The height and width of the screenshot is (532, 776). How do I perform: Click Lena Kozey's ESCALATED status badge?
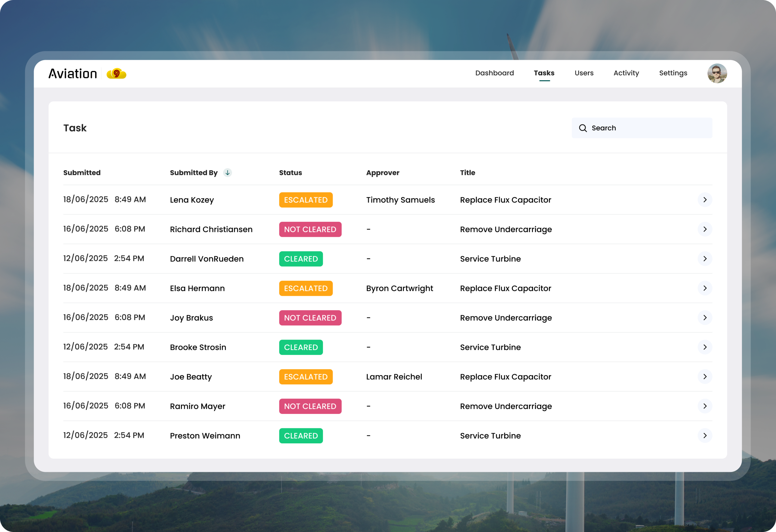(x=306, y=200)
